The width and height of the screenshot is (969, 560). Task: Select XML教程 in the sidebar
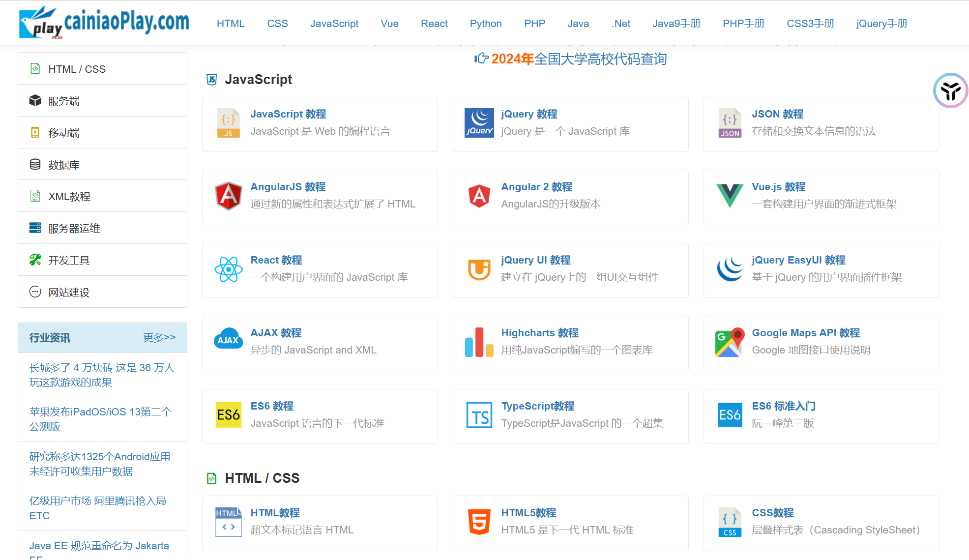102,196
